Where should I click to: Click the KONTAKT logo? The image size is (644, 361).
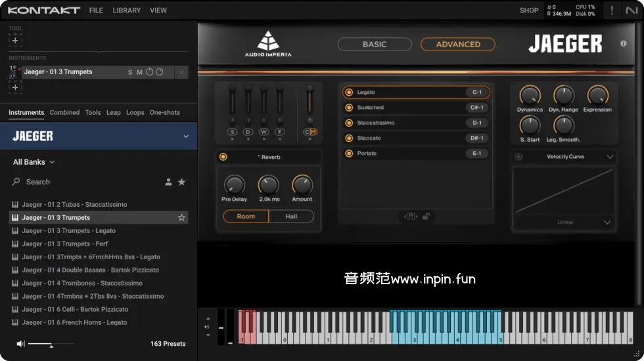[43, 11]
